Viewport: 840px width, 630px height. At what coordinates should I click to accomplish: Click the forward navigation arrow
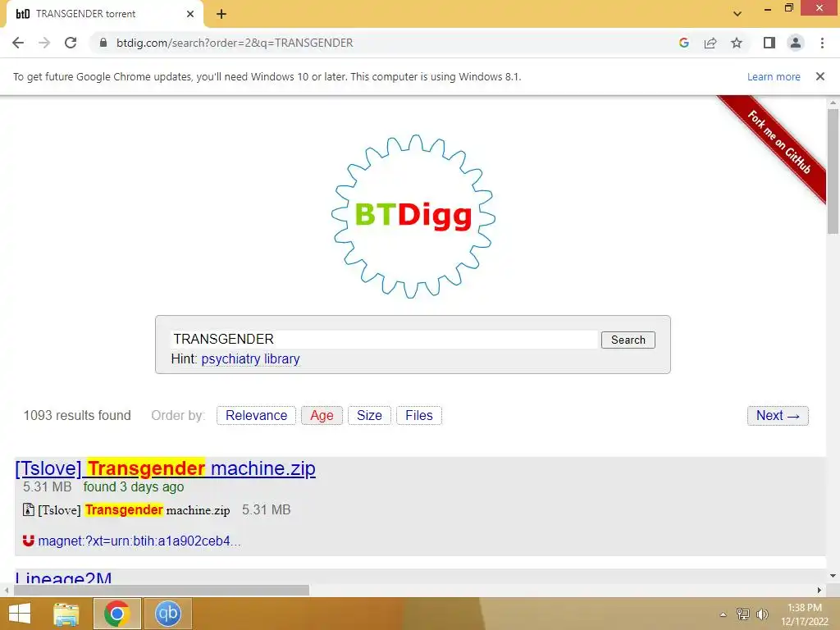coord(44,43)
